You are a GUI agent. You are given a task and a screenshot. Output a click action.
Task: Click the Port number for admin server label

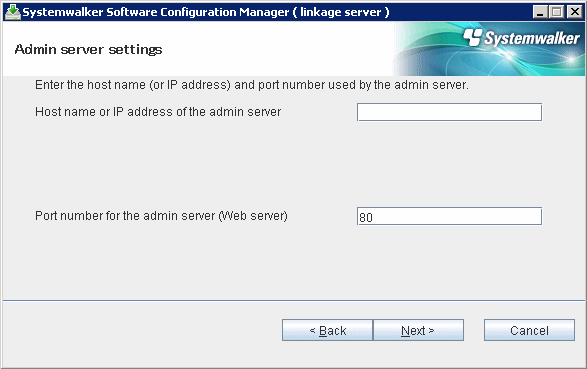[161, 216]
